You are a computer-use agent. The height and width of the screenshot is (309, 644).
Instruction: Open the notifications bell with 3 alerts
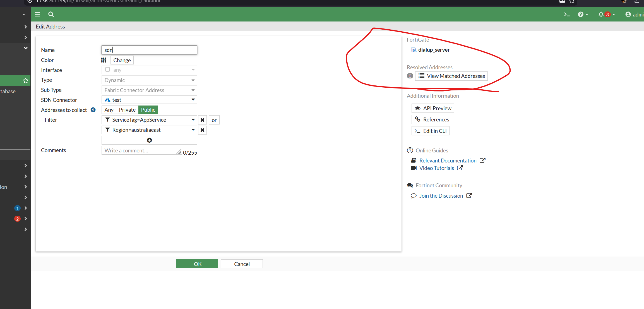(607, 14)
